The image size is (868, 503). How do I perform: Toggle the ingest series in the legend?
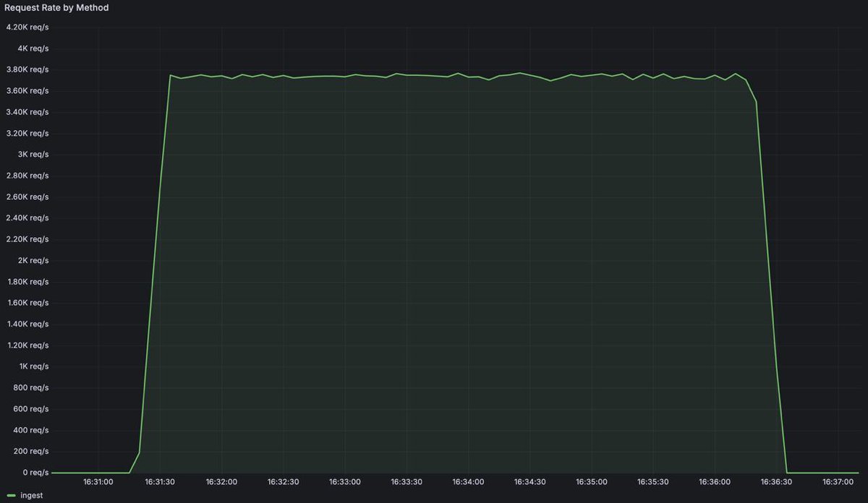click(x=31, y=496)
